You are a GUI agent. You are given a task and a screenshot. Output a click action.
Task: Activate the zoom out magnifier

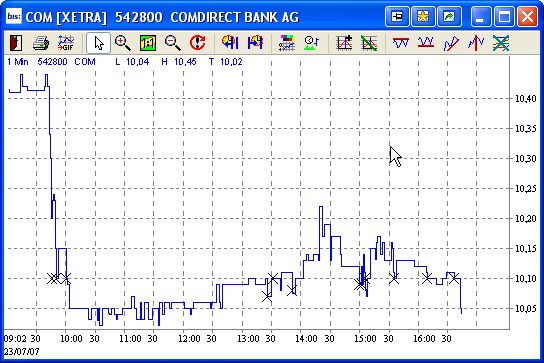[172, 43]
